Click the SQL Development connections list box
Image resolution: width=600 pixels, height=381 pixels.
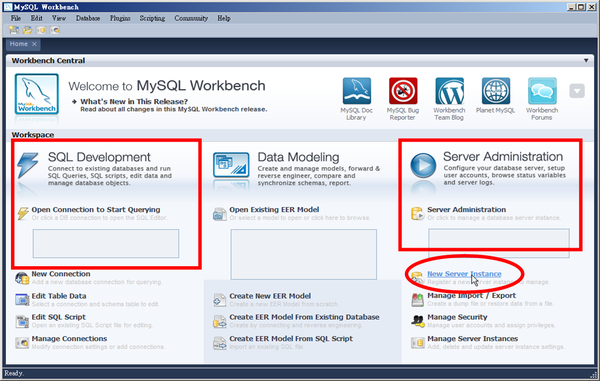(106, 243)
